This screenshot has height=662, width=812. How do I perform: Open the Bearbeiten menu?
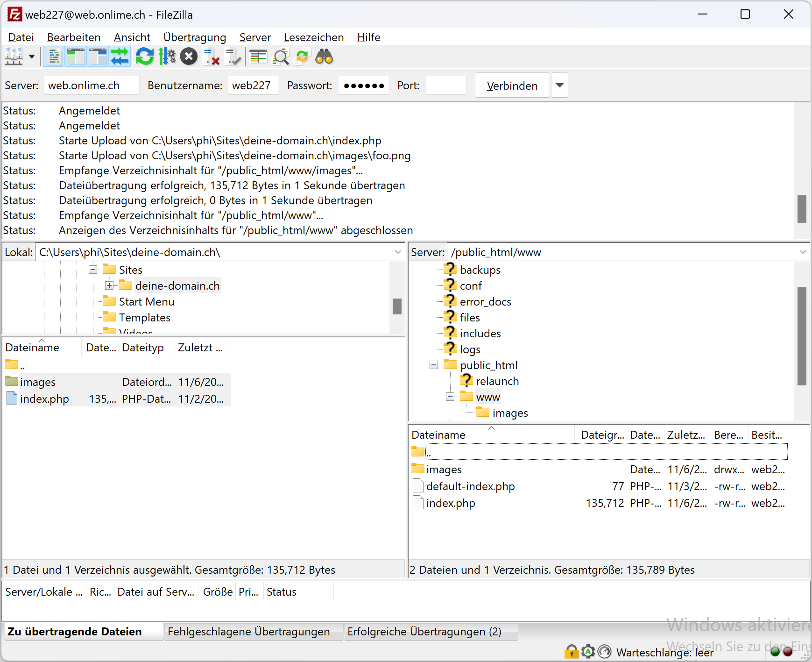pos(74,37)
